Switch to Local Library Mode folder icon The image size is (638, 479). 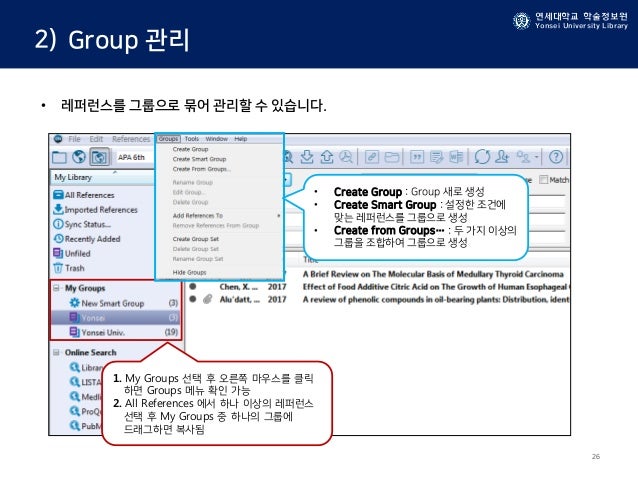[x=59, y=157]
